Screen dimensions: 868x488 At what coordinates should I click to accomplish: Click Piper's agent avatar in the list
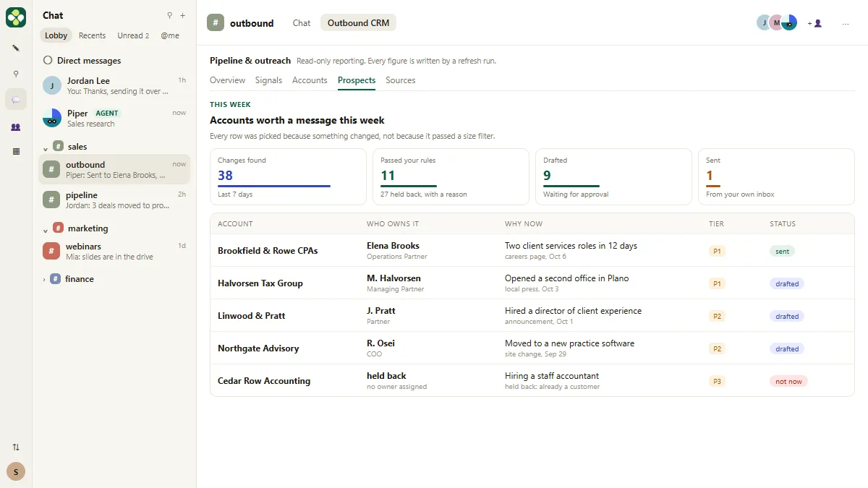click(52, 118)
